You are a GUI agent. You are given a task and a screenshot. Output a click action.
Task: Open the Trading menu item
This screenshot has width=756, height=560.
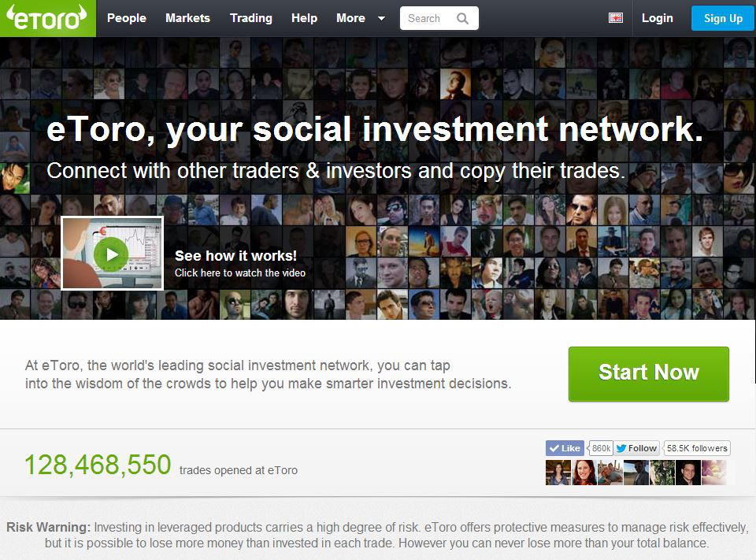250,18
